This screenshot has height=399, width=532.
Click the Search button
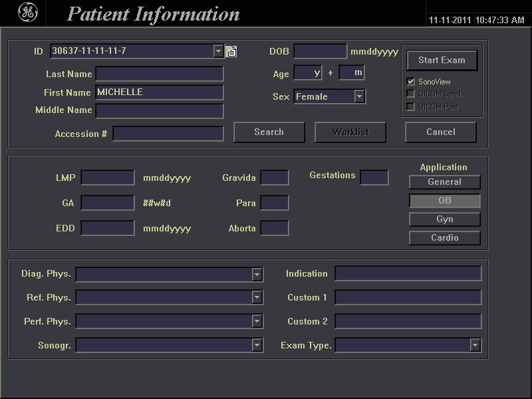(269, 132)
